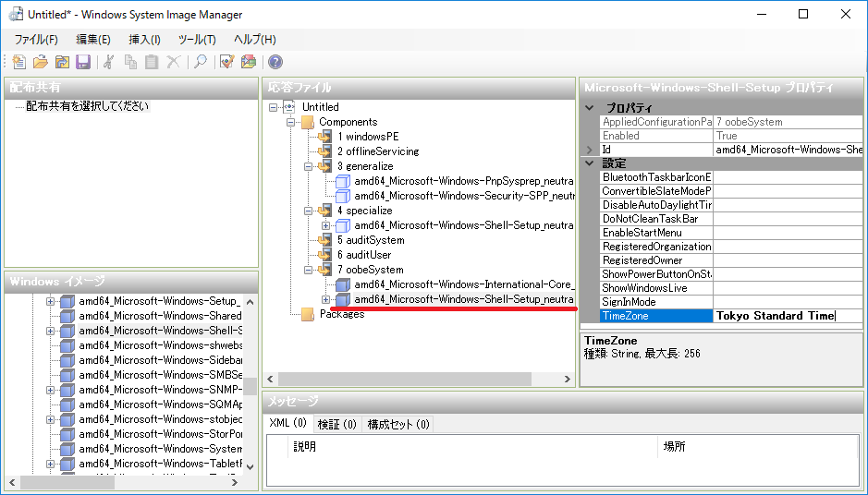Click the Paste clipboard toolbar icon
The image size is (868, 495).
click(152, 62)
